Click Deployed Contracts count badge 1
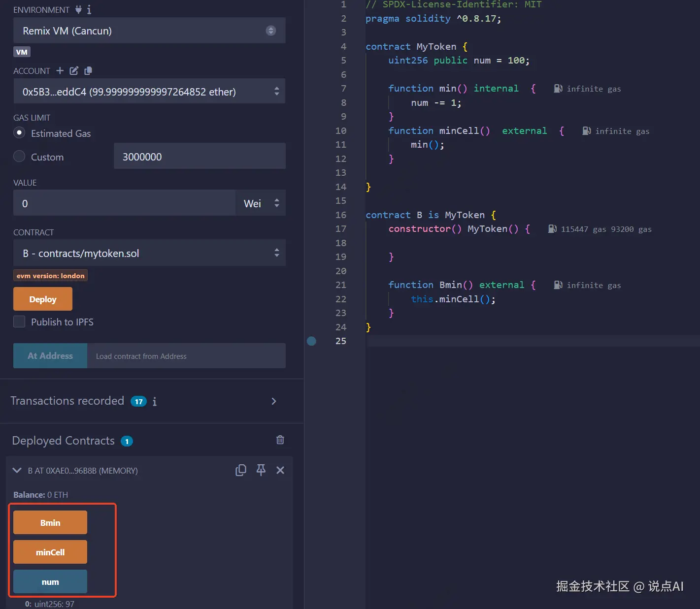Viewport: 700px width, 609px height. click(127, 441)
